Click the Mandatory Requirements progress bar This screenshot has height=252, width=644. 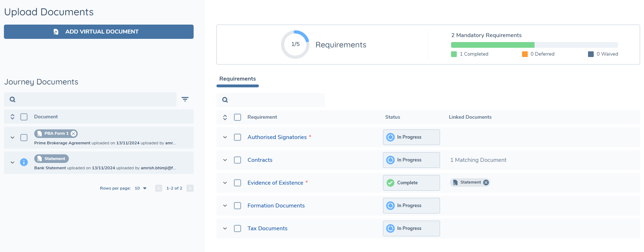[534, 45]
